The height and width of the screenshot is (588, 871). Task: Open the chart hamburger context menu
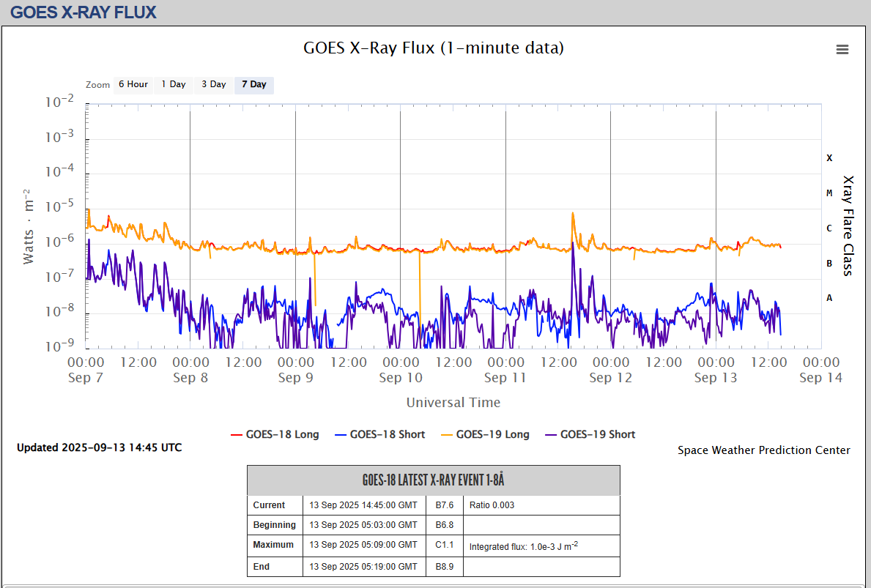(x=842, y=50)
